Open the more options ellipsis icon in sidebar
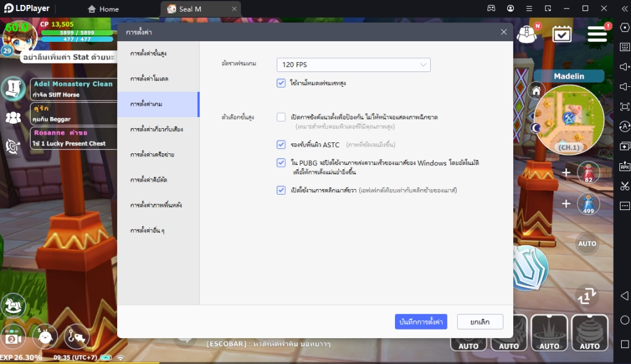The image size is (631, 364). [x=625, y=206]
